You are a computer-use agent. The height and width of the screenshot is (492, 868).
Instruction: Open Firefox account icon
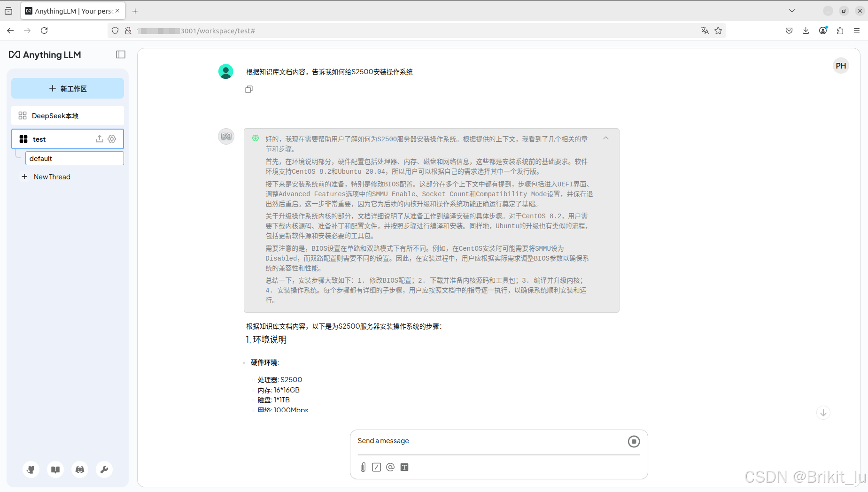(x=823, y=31)
